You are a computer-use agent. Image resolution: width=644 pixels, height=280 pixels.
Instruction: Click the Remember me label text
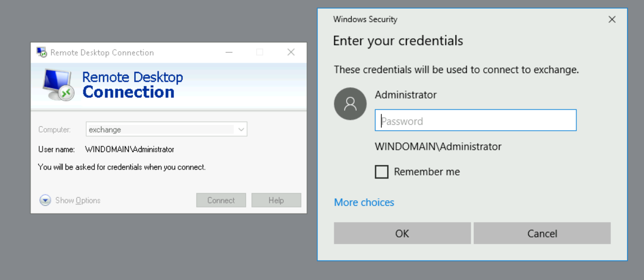click(427, 172)
